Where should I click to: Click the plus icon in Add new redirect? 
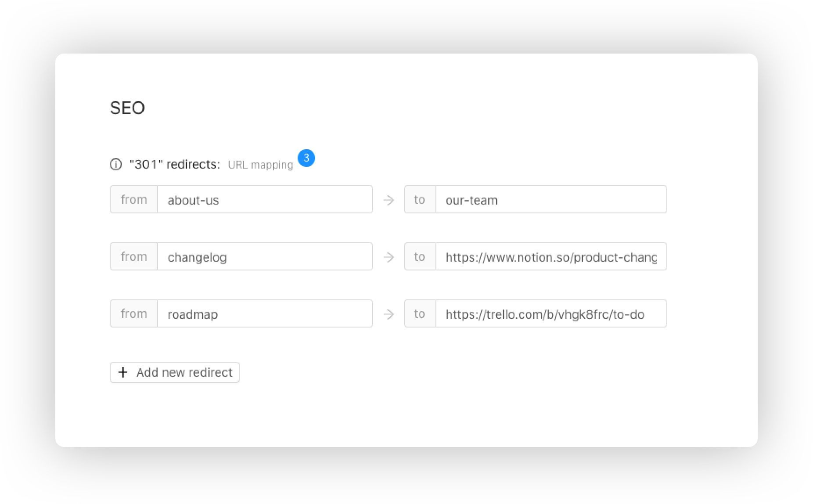point(123,372)
